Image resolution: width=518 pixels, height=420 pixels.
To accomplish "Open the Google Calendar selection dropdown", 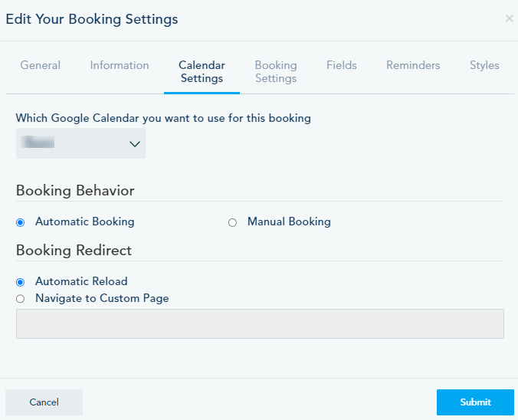I will [80, 143].
